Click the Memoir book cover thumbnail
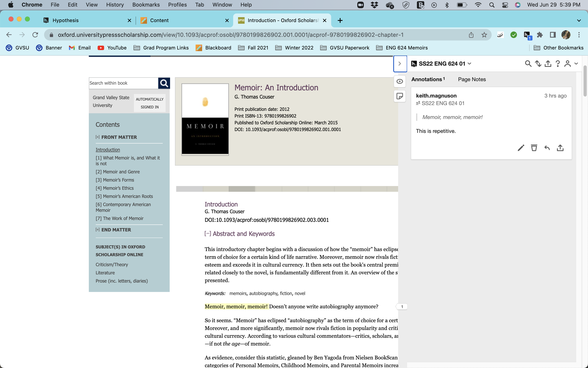Screen dimensions: 588x368 click(x=205, y=119)
